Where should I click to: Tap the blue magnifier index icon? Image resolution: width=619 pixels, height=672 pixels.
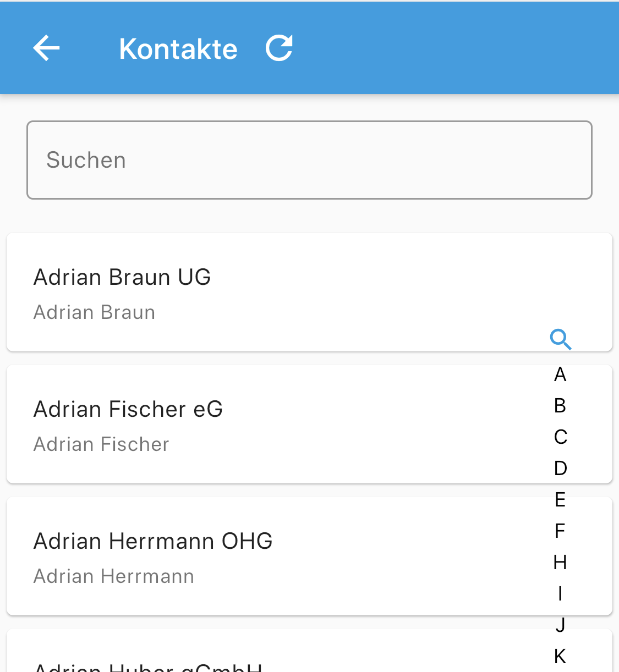560,339
